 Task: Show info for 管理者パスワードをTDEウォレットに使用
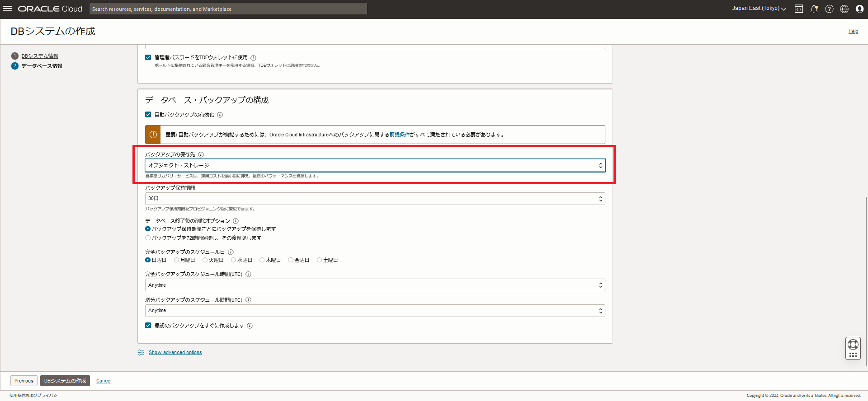coord(254,58)
